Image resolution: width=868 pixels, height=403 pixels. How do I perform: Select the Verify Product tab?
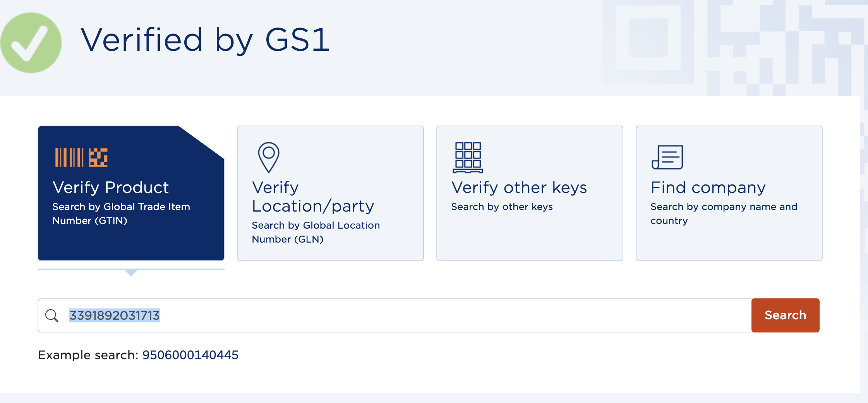click(131, 193)
